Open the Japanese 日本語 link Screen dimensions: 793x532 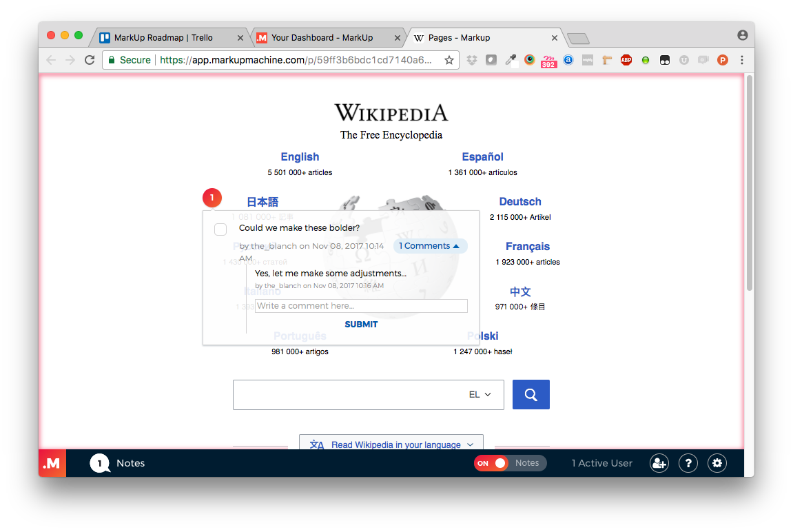point(262,203)
